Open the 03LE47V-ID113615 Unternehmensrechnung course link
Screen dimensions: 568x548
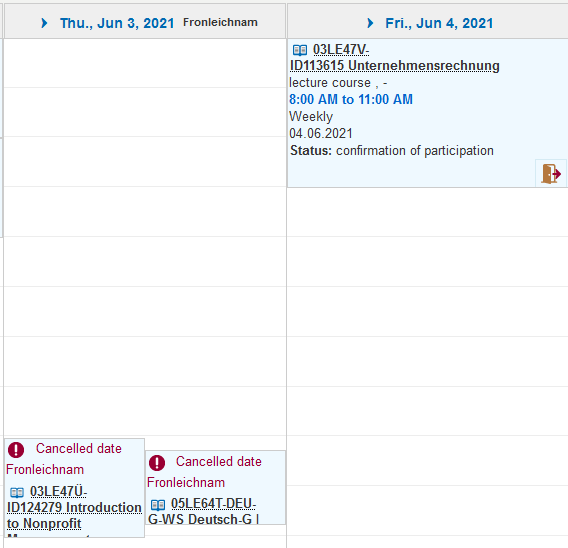pos(394,58)
